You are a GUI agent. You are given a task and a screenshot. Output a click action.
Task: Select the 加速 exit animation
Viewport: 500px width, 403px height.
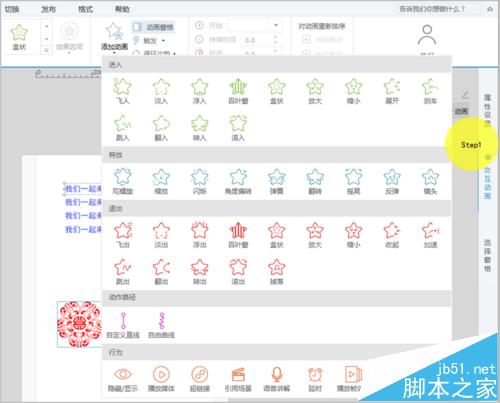click(430, 235)
